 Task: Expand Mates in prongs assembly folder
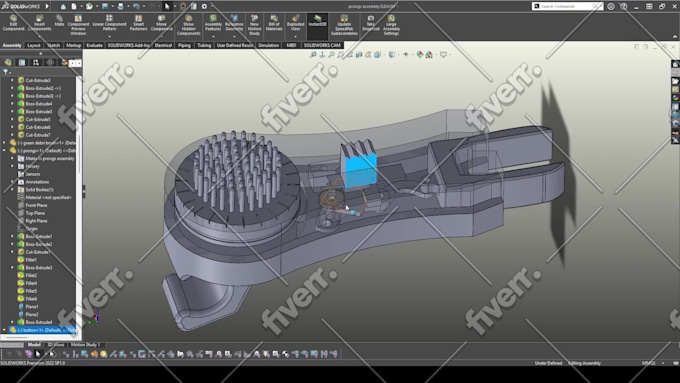pos(13,158)
